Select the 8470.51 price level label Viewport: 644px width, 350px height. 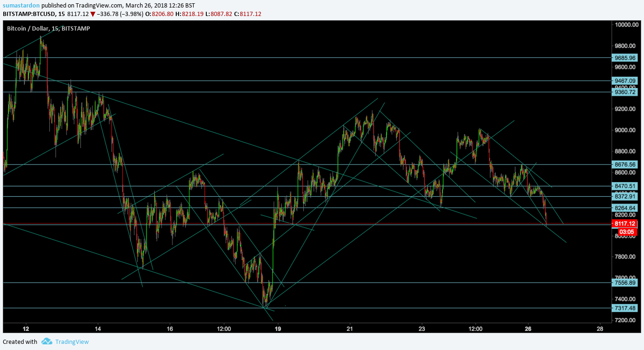(625, 186)
